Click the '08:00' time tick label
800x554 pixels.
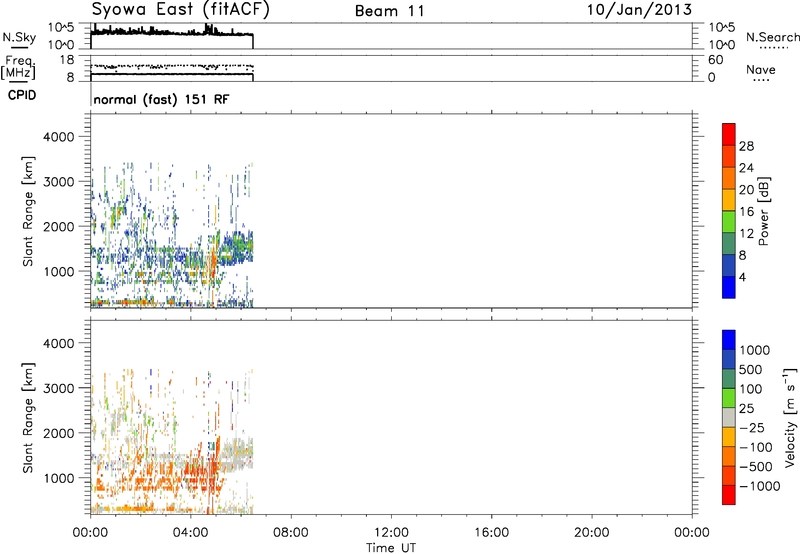tap(291, 533)
